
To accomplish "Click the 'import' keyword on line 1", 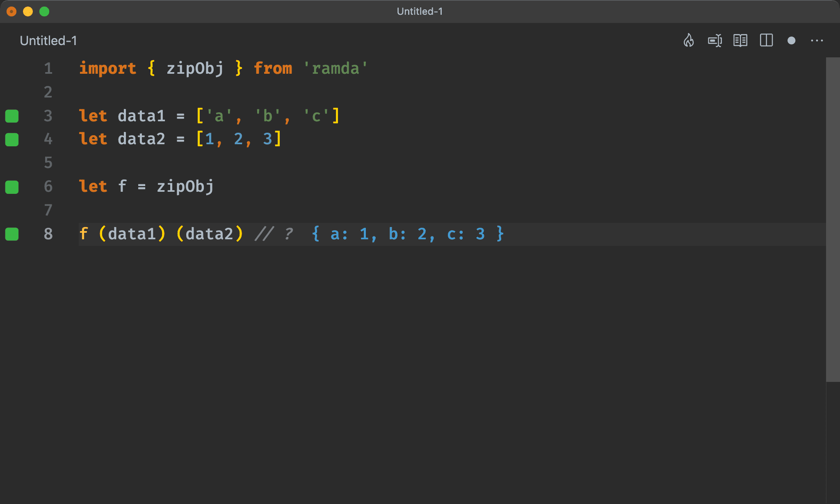I will pyautogui.click(x=107, y=68).
